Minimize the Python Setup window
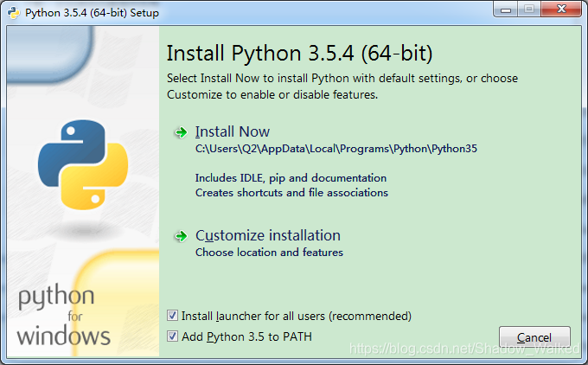This screenshot has height=365, width=588. [506, 10]
